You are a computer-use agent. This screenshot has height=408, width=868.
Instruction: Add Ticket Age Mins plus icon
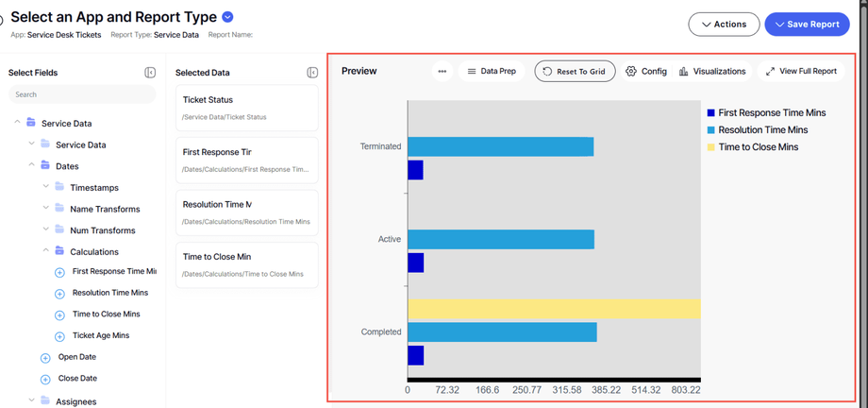[x=59, y=336]
